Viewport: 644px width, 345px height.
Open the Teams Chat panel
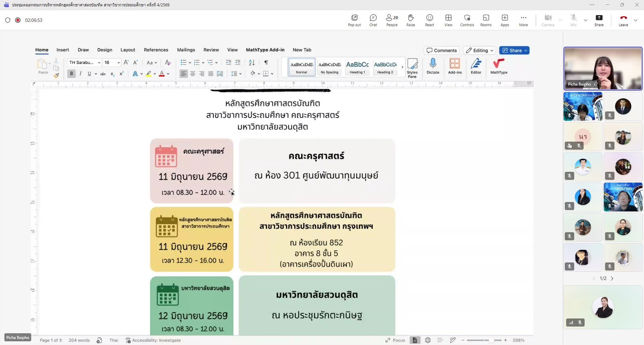(373, 20)
